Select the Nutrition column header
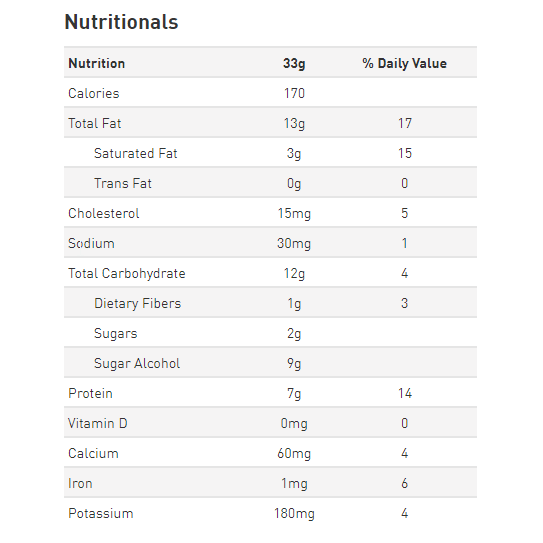Image resolution: width=543 pixels, height=543 pixels. 97,63
